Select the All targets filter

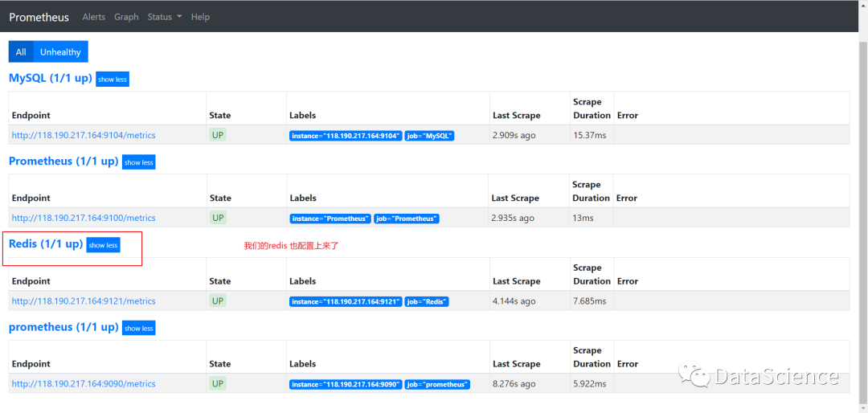(21, 52)
